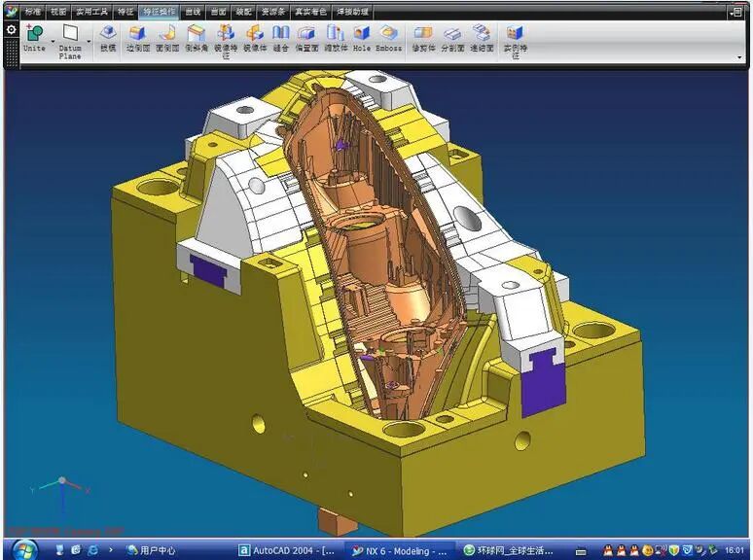Click the Internet Explorer quick launch icon

click(x=92, y=549)
